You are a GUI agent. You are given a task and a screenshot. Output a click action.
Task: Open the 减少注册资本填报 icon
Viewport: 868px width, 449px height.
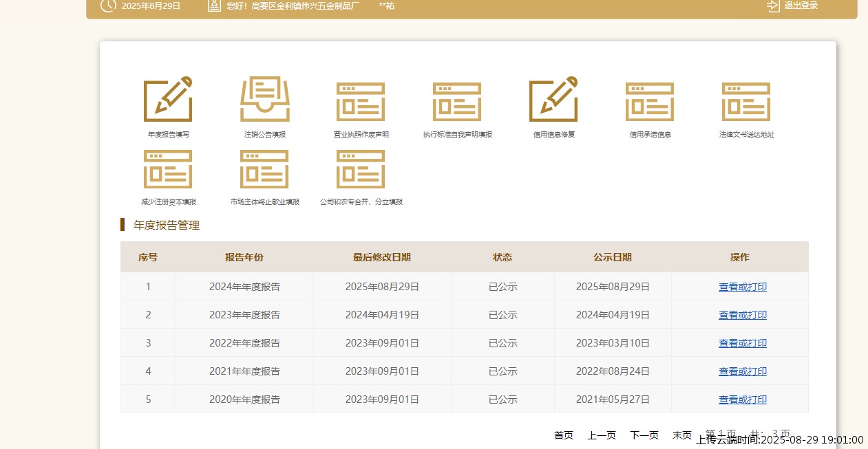pos(168,169)
